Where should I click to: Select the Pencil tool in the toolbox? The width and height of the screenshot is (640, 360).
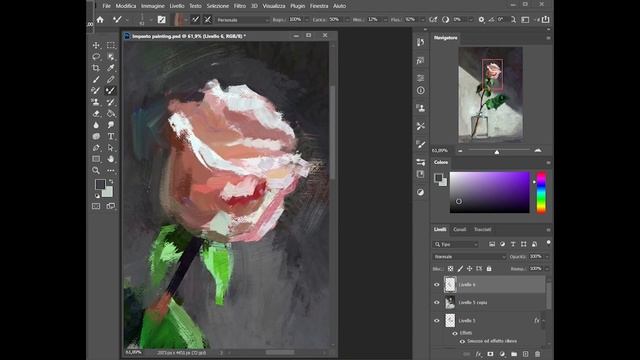111,79
